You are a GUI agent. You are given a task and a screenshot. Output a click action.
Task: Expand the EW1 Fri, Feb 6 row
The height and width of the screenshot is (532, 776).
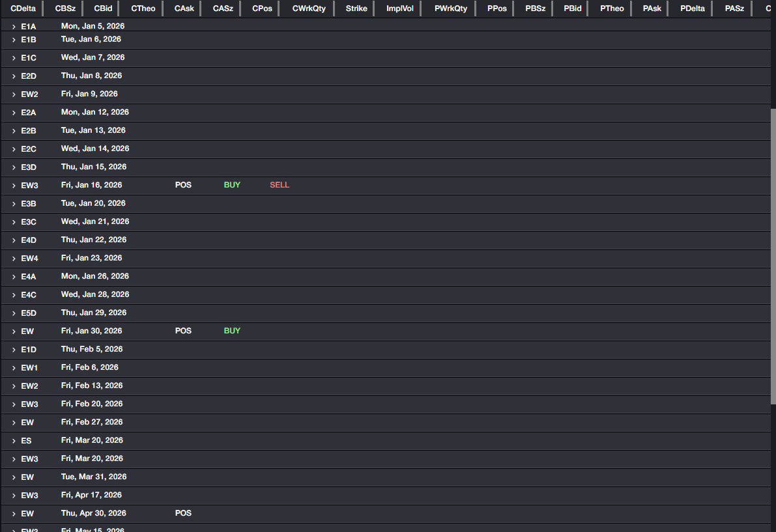(x=14, y=368)
